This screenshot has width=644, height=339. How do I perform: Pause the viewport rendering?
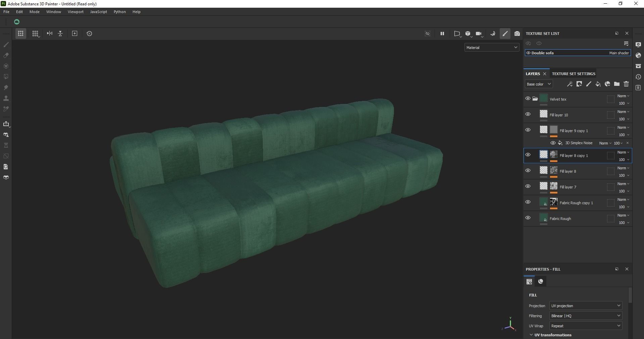click(x=442, y=34)
